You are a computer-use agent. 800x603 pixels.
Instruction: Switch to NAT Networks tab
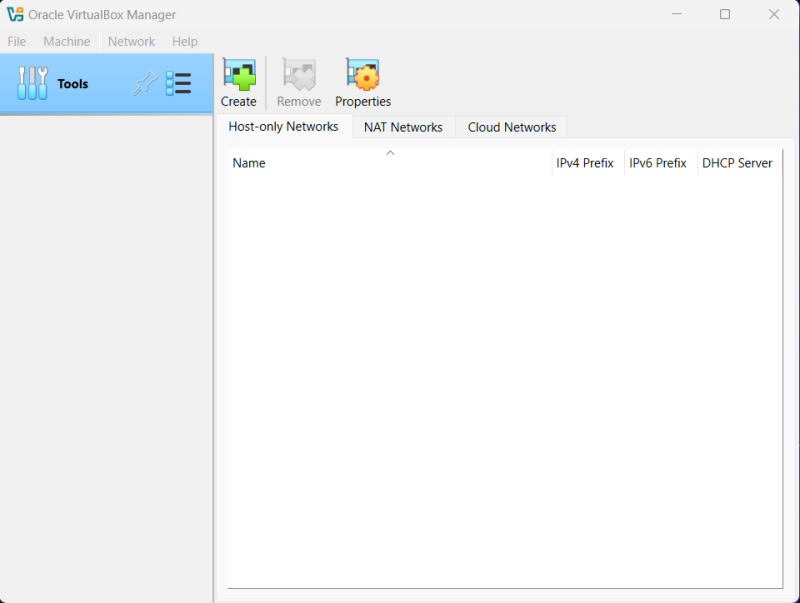pyautogui.click(x=403, y=127)
